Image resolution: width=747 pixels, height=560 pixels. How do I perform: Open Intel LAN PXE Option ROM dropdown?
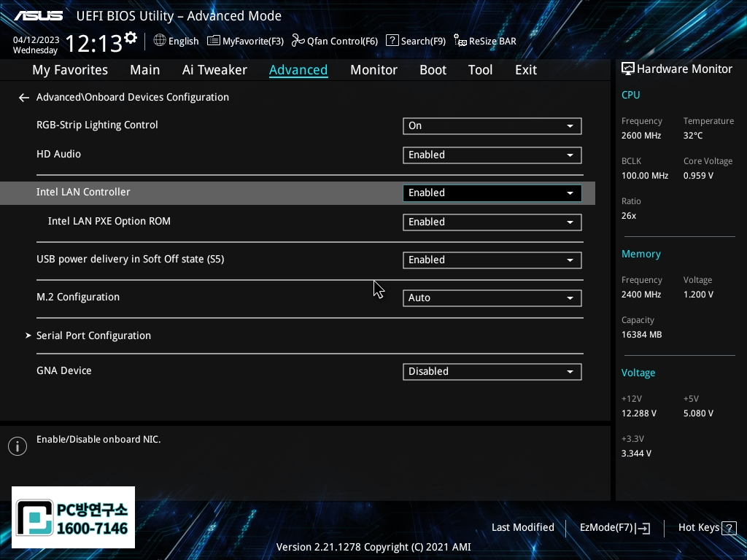pos(492,222)
